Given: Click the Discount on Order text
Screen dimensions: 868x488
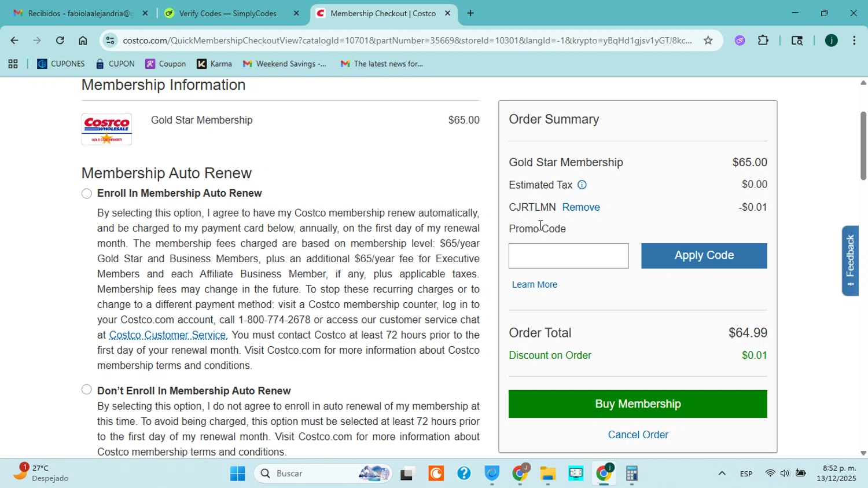Looking at the screenshot, I should 550,356.
